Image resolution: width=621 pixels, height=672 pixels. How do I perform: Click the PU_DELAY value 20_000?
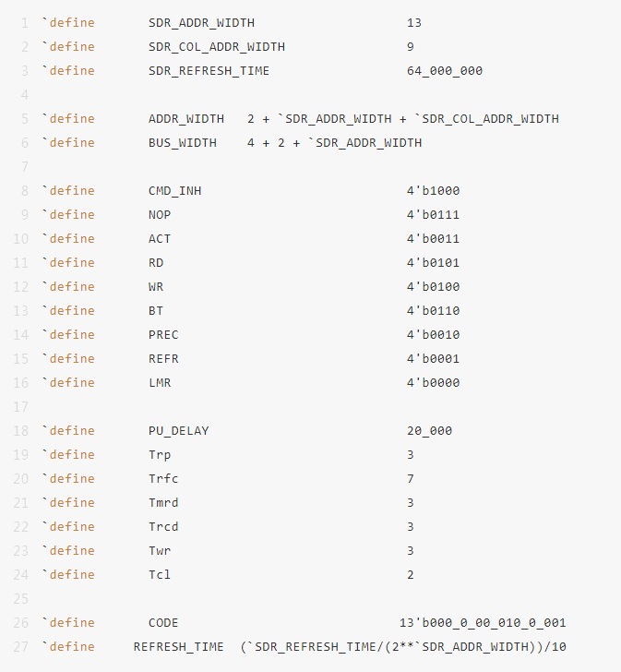point(430,431)
